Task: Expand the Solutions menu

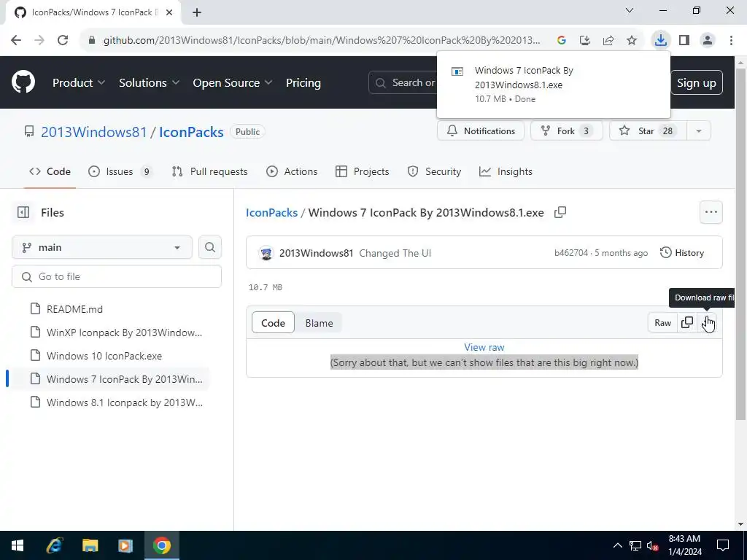Action: pyautogui.click(x=149, y=83)
